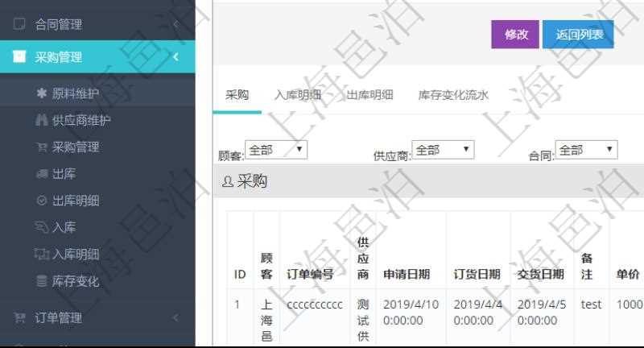This screenshot has height=348, width=644.
Task: Click the icon beside 入库明细
Action: (42, 254)
